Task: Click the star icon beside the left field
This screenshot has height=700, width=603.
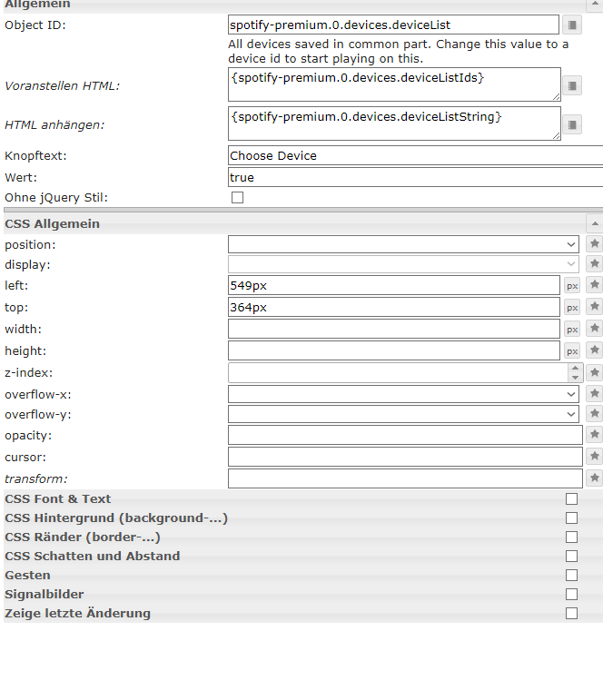Action: click(594, 285)
